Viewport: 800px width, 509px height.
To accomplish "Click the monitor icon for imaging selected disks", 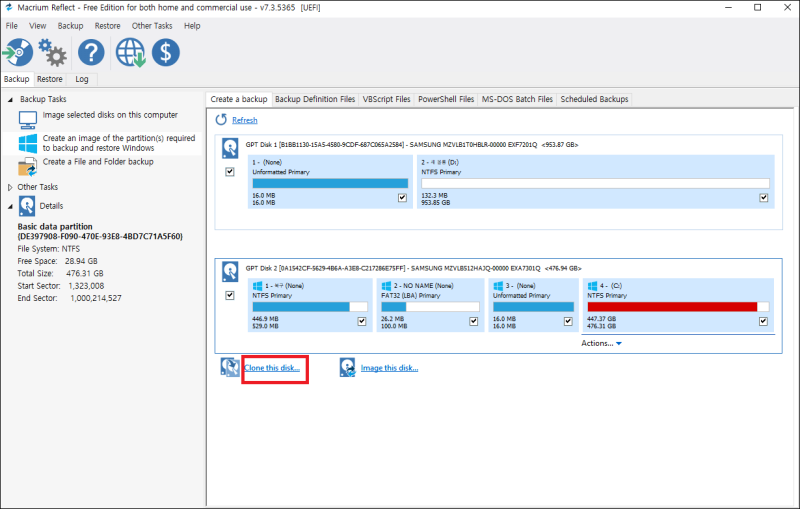I will point(28,120).
